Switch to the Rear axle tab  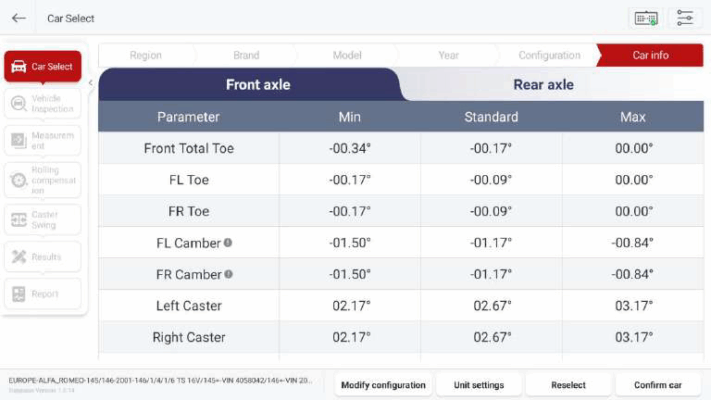pos(543,84)
